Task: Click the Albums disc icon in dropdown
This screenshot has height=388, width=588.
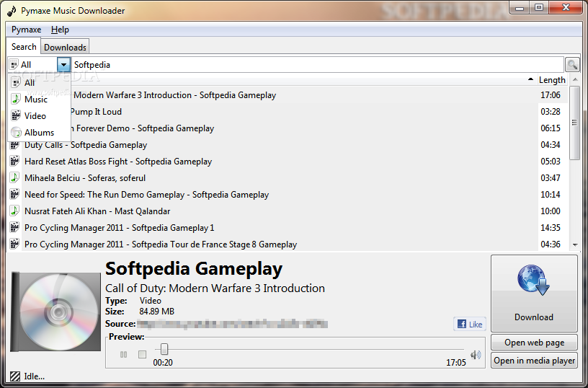Action: (x=16, y=133)
